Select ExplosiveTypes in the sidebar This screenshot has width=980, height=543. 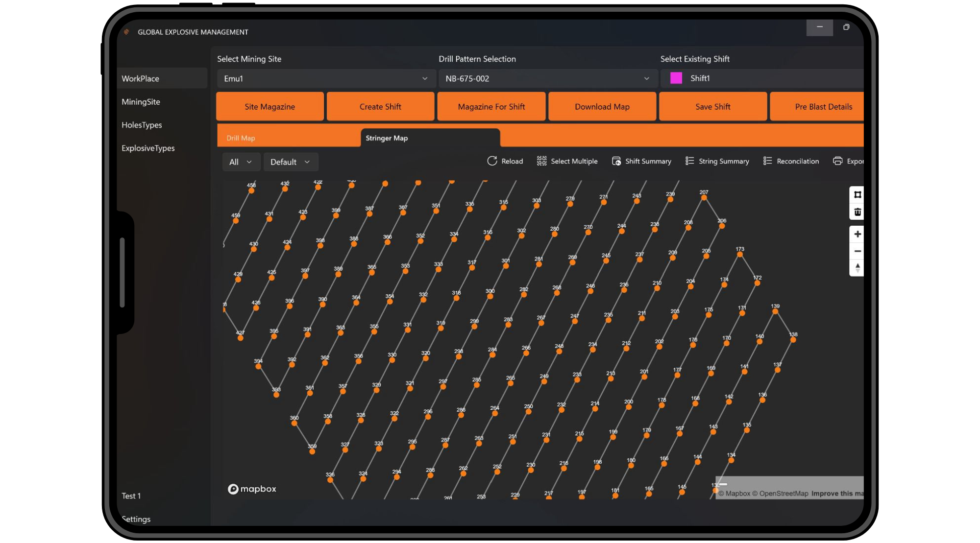tap(148, 148)
